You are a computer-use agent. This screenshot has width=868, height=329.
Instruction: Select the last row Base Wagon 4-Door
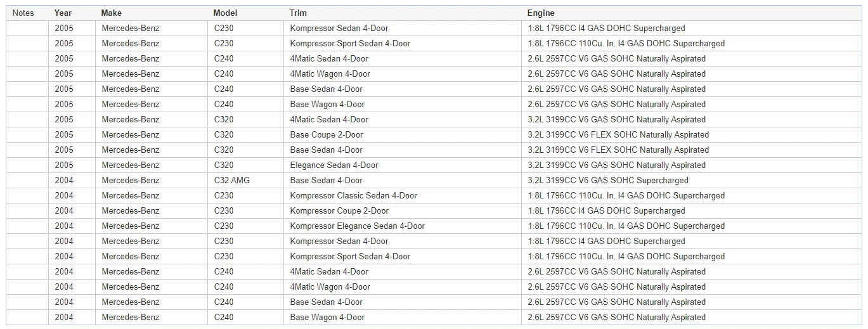403,318
